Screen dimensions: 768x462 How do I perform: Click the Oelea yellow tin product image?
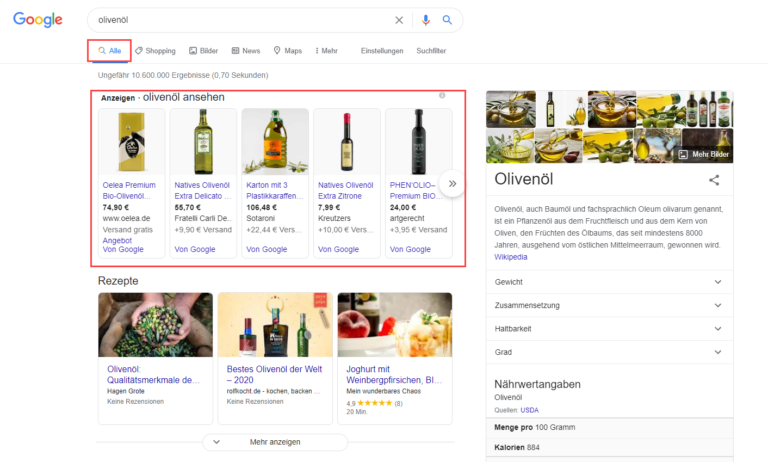coord(132,142)
